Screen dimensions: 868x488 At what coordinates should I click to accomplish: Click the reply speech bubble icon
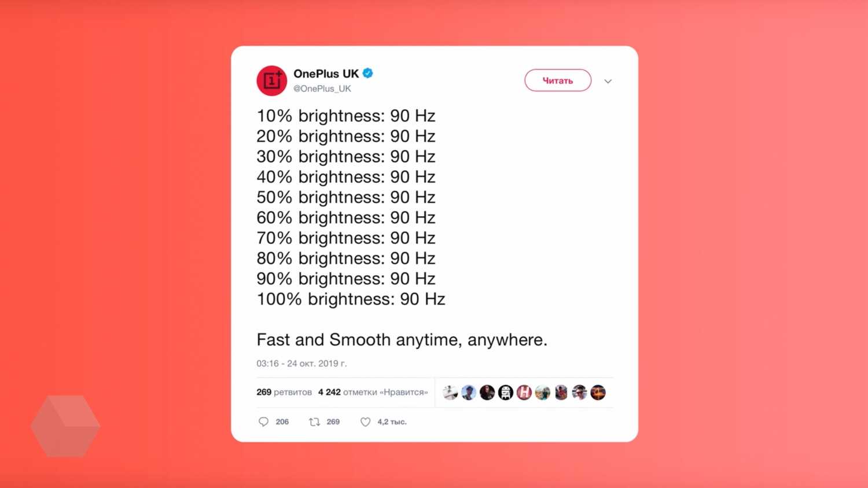click(263, 422)
